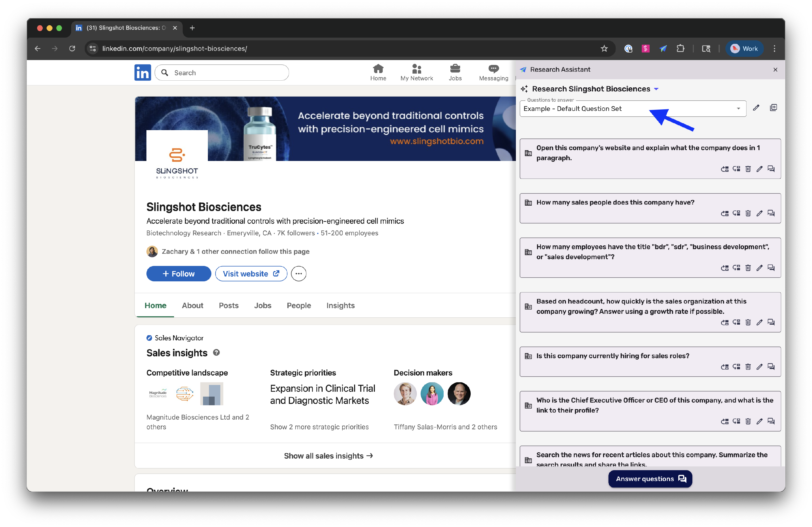
Task: Open the 'Questions to answer' dropdown
Action: [x=633, y=109]
